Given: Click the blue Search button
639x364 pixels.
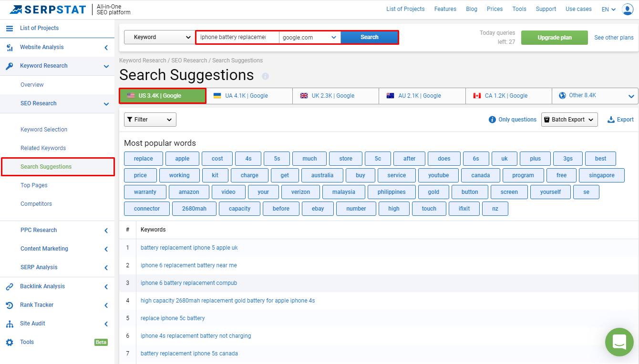Looking at the screenshot, I should tap(370, 37).
